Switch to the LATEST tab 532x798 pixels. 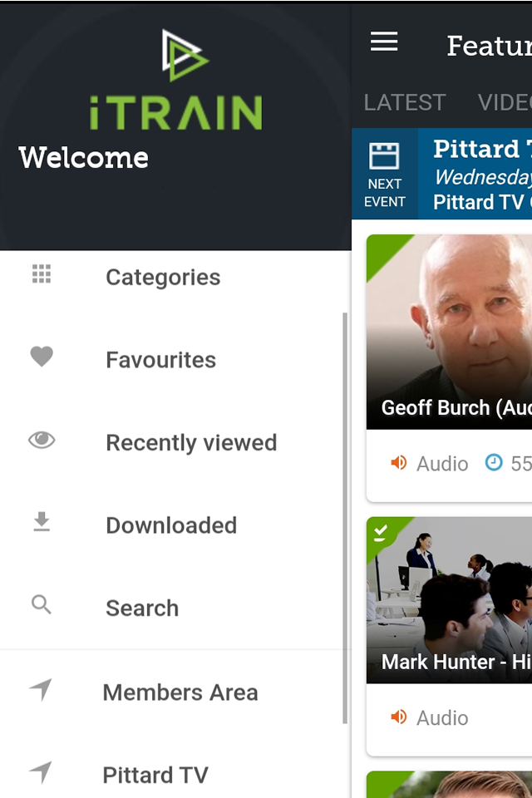click(405, 102)
